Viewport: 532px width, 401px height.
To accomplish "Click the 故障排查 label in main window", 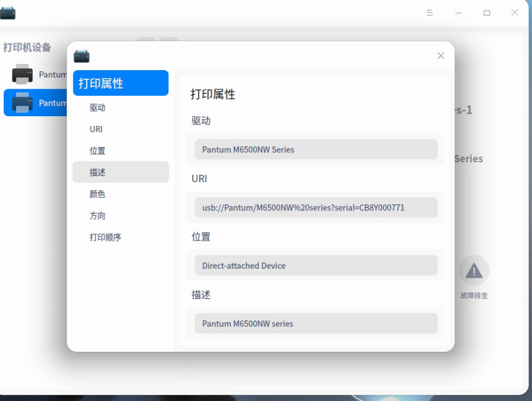I will click(x=474, y=295).
